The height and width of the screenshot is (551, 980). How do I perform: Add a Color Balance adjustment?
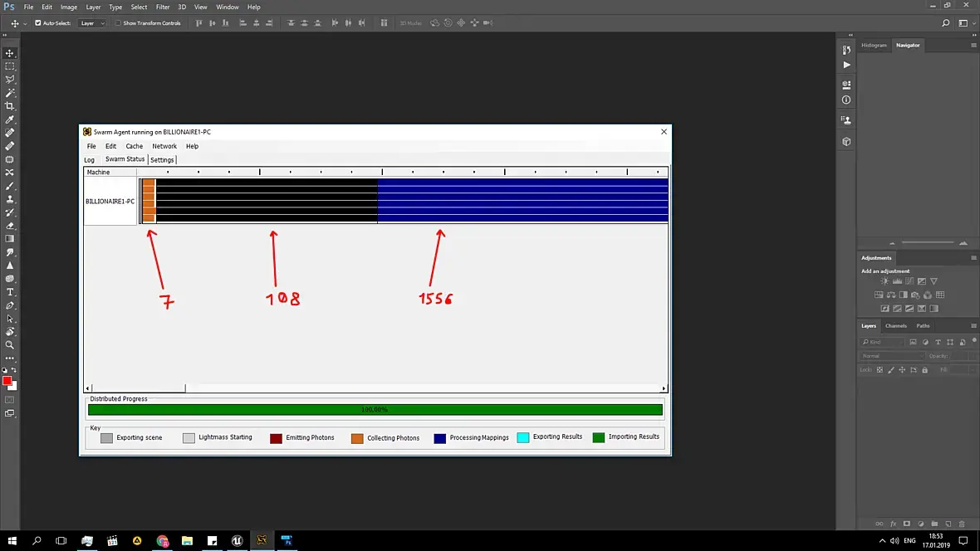tap(891, 295)
